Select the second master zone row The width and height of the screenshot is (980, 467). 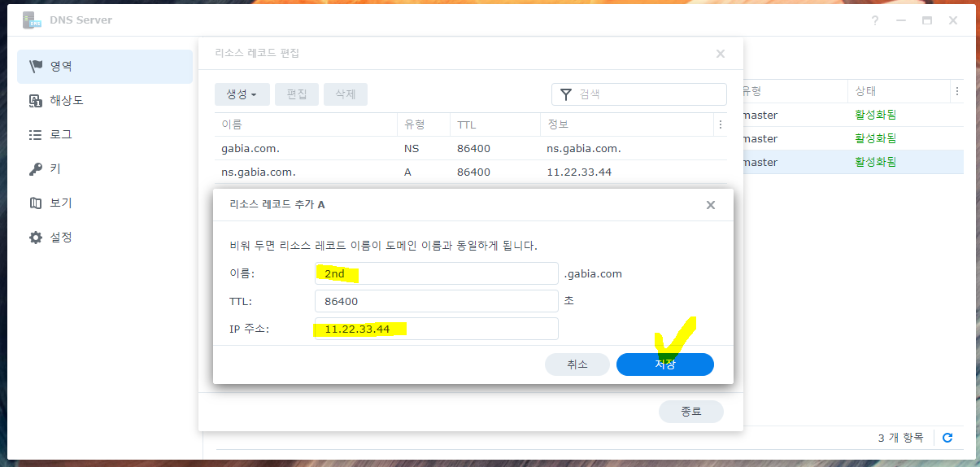[853, 138]
